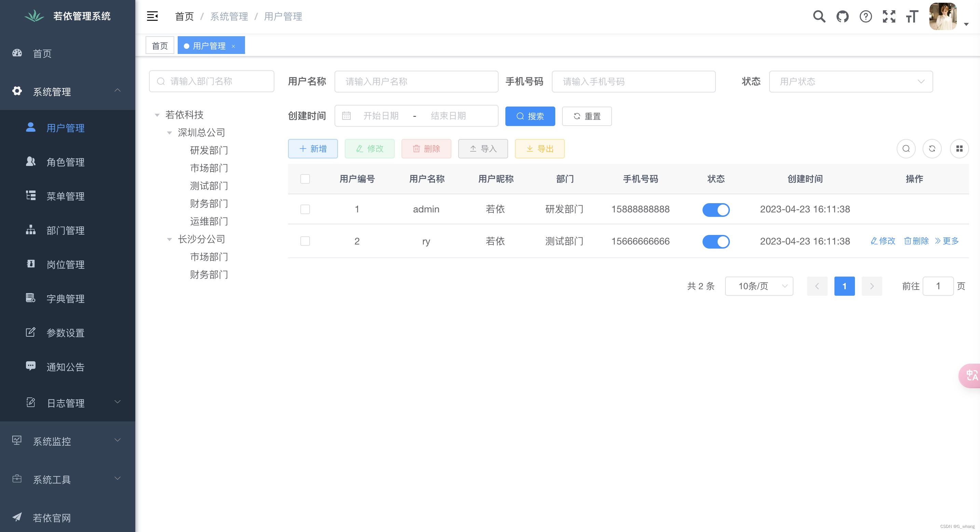Refresh the table with circular refresh icon
Screen dimensions: 980x532
(x=932, y=149)
